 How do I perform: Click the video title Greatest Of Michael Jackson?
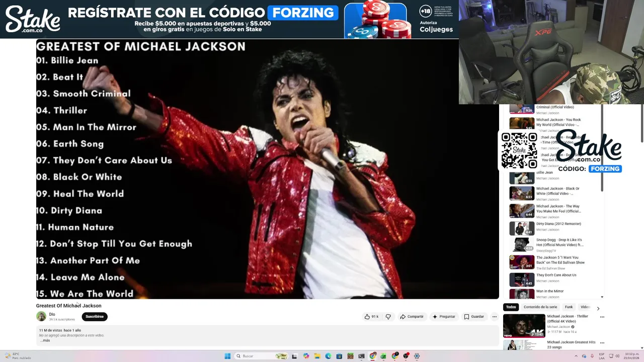(68, 306)
